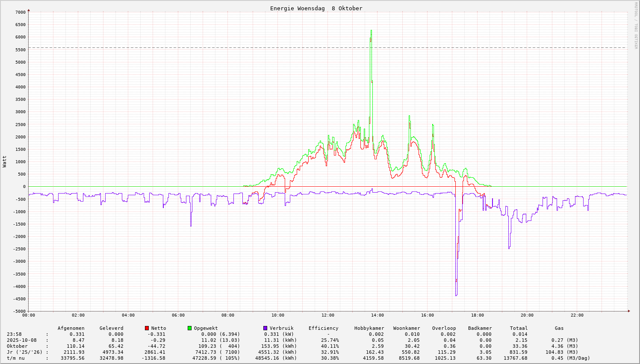Click the chart title 'Energie Woensdag 8 Oktober'

coord(316,9)
